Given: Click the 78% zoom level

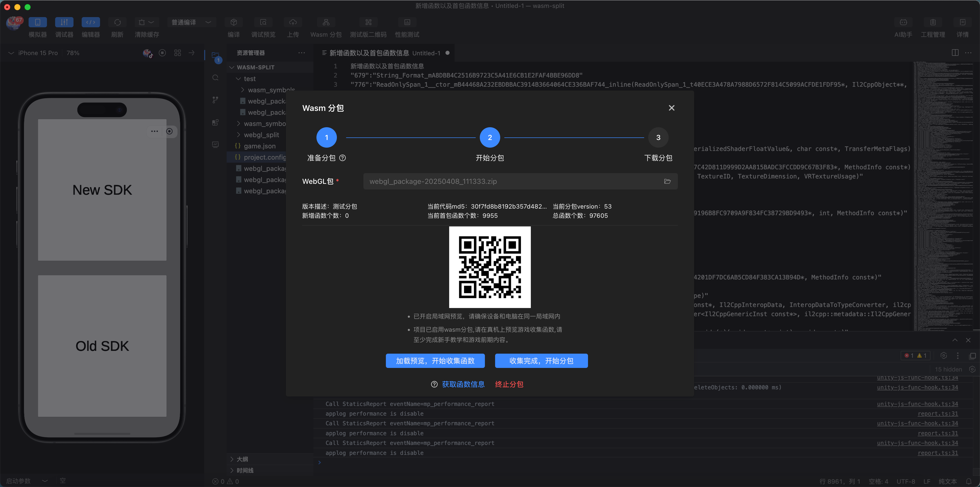Looking at the screenshot, I should (73, 53).
